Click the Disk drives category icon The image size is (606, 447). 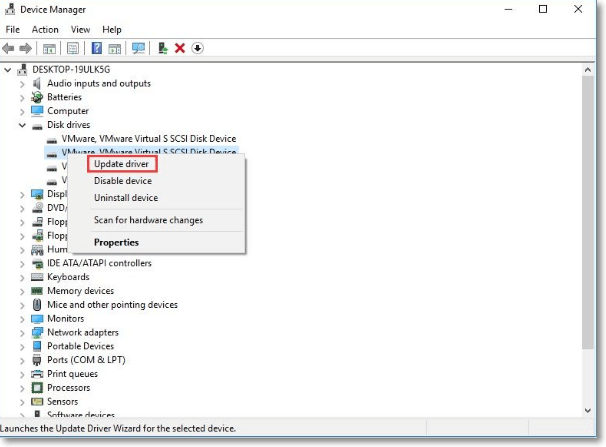(37, 126)
